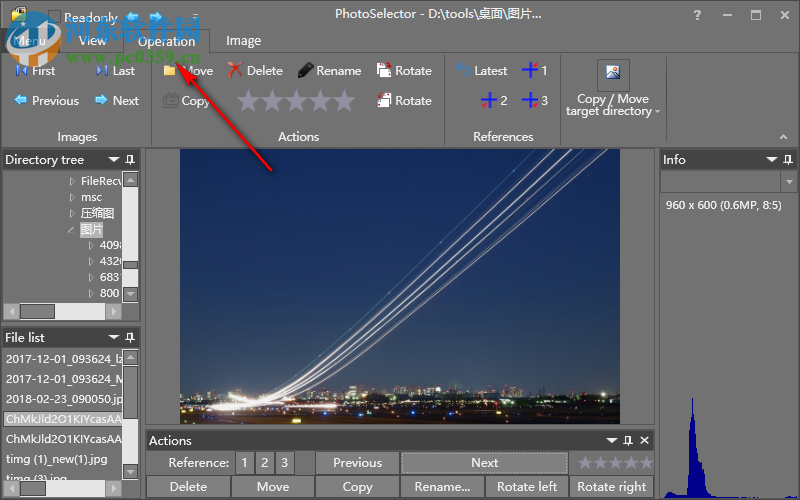Click the Move button in bottom panel
Image resolution: width=800 pixels, height=500 pixels.
tap(273, 487)
